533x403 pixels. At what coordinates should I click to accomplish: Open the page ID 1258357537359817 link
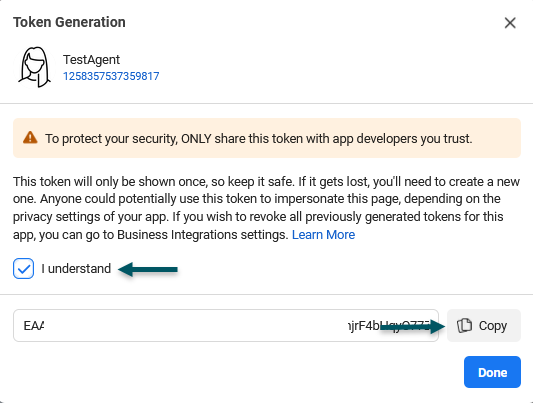click(111, 76)
